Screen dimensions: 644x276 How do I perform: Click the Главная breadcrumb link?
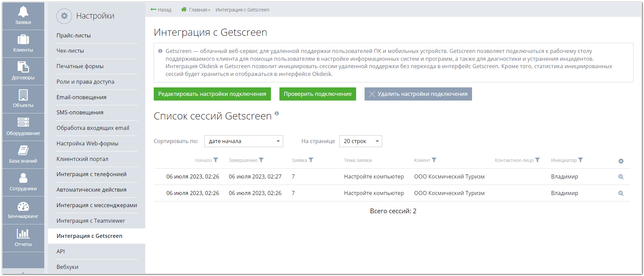[x=198, y=10]
